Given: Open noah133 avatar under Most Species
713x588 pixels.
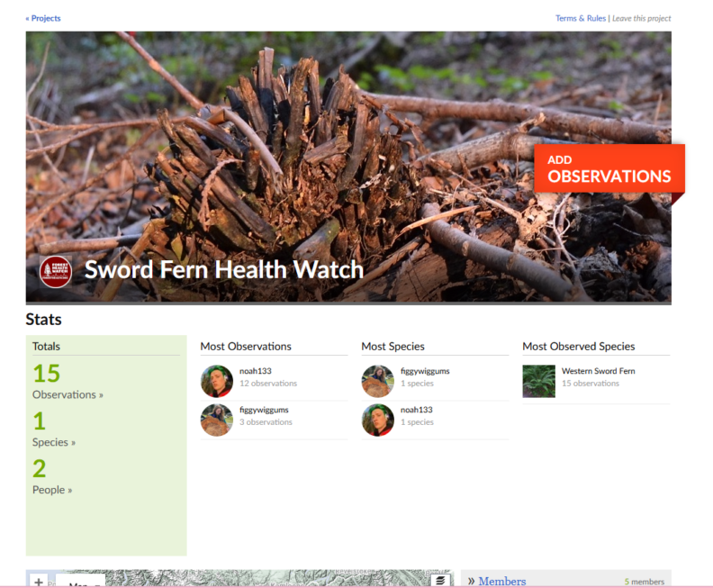Looking at the screenshot, I should (x=378, y=420).
